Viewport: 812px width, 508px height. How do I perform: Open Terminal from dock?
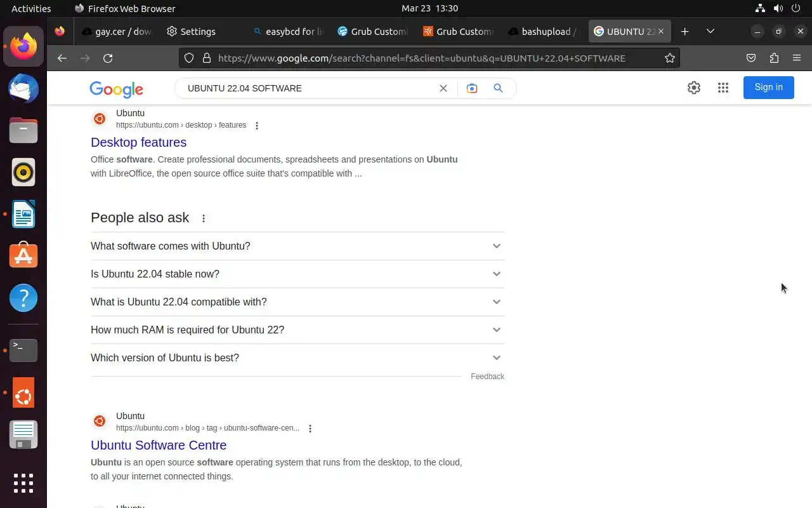23,350
